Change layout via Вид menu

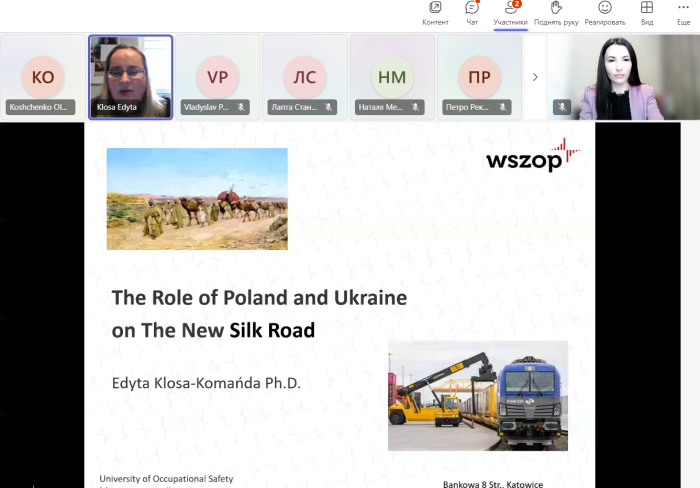[x=647, y=13]
